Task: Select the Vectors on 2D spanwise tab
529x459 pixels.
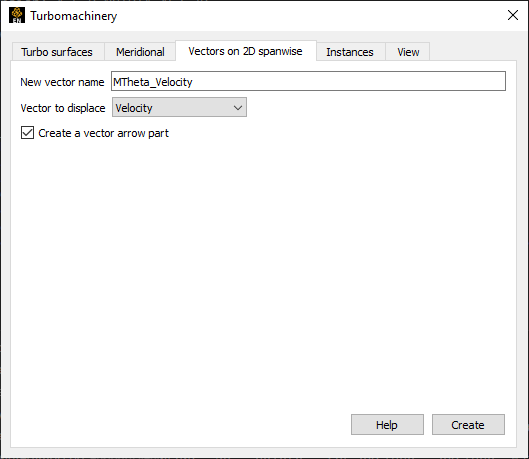Action: point(246,51)
